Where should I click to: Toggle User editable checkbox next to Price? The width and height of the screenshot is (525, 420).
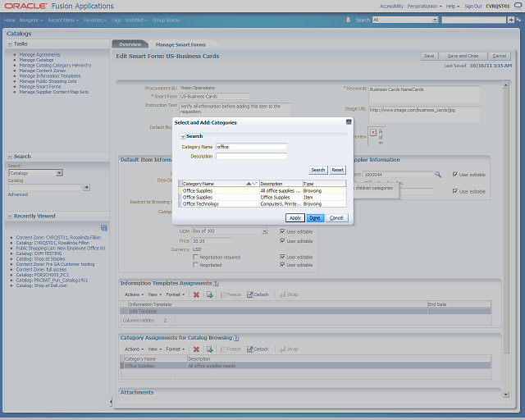282,241
